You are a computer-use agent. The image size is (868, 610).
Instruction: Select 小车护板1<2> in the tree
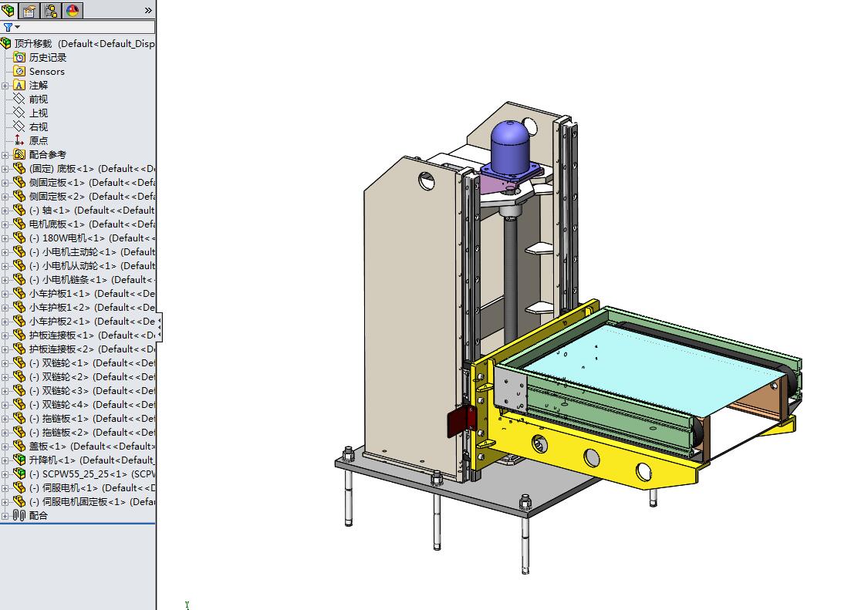click(92, 307)
